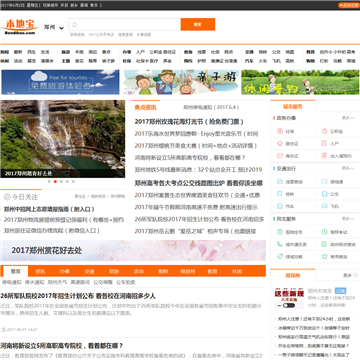Image resolution: width=360 pixels, height=360 pixels.
Task: Open the 政府网点查询 icon
Action: [324, 244]
